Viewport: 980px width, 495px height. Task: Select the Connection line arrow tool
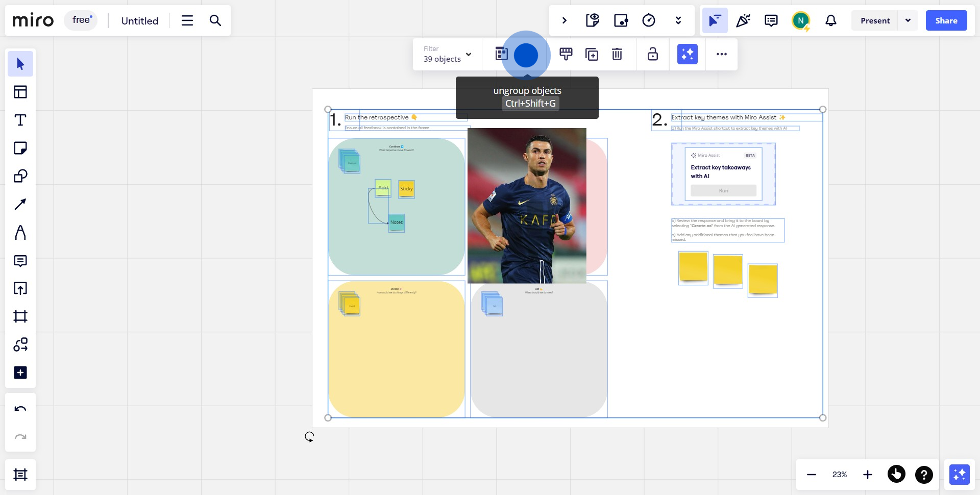pyautogui.click(x=20, y=205)
